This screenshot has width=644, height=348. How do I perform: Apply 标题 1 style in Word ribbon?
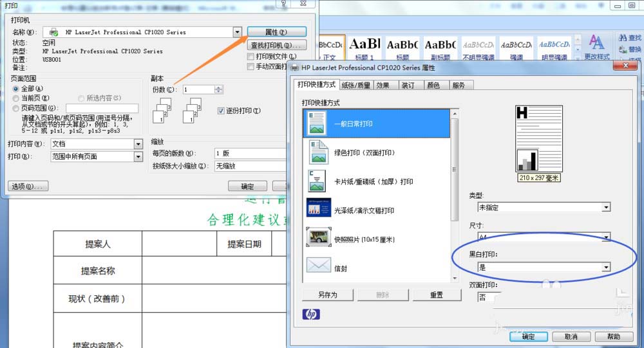[x=365, y=48]
